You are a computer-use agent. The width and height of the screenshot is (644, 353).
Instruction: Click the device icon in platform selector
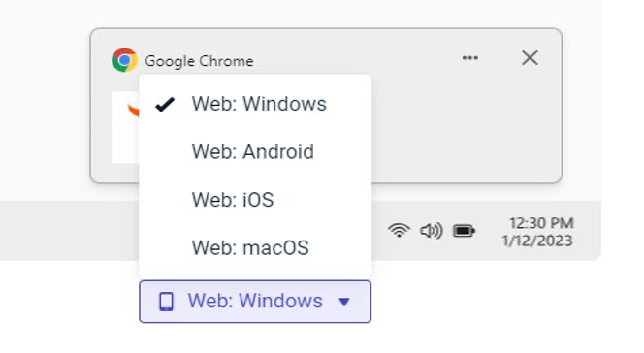(x=166, y=302)
